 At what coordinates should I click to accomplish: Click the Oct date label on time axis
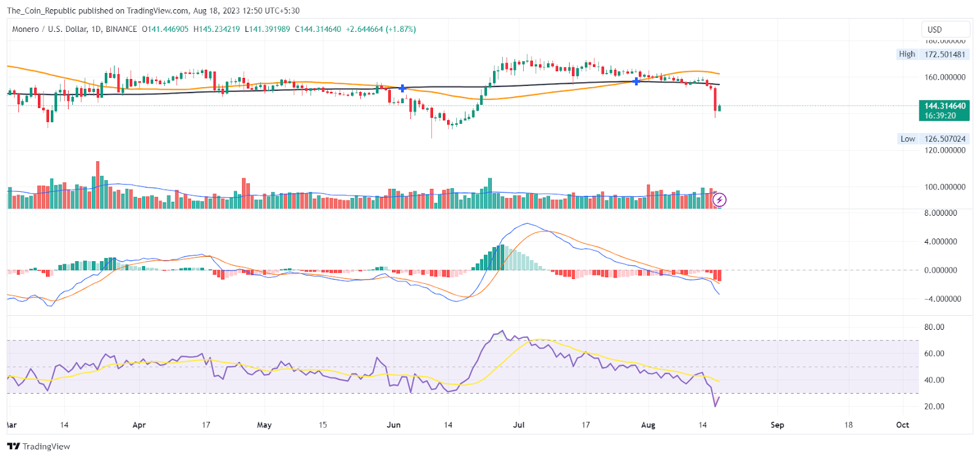click(902, 425)
